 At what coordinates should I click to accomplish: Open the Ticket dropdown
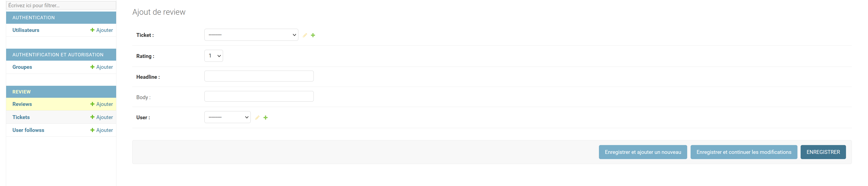[251, 35]
